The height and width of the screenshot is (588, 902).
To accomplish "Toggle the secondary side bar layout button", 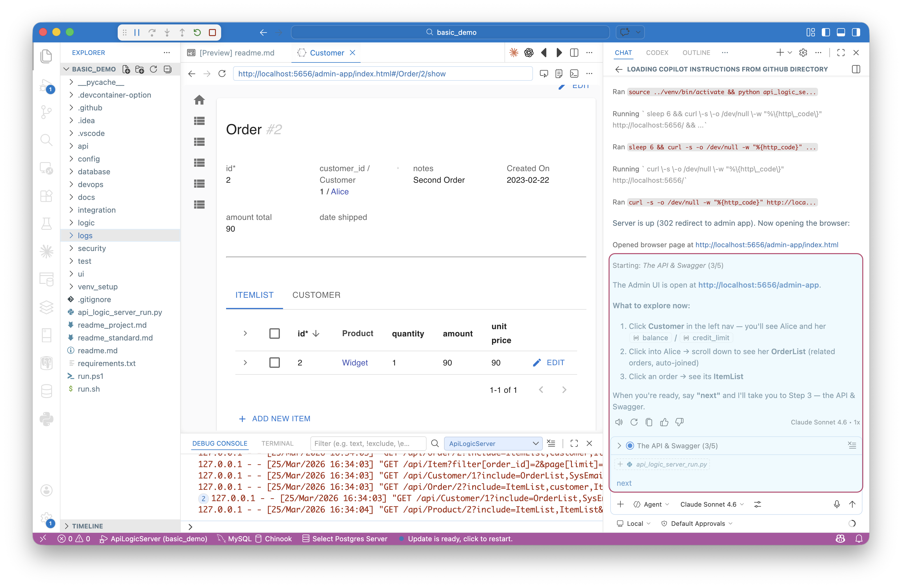I will click(x=856, y=33).
